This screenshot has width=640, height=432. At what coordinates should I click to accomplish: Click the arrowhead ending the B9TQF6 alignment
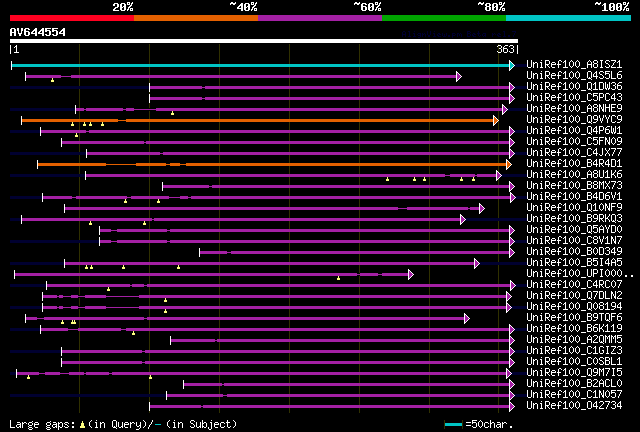(467, 319)
